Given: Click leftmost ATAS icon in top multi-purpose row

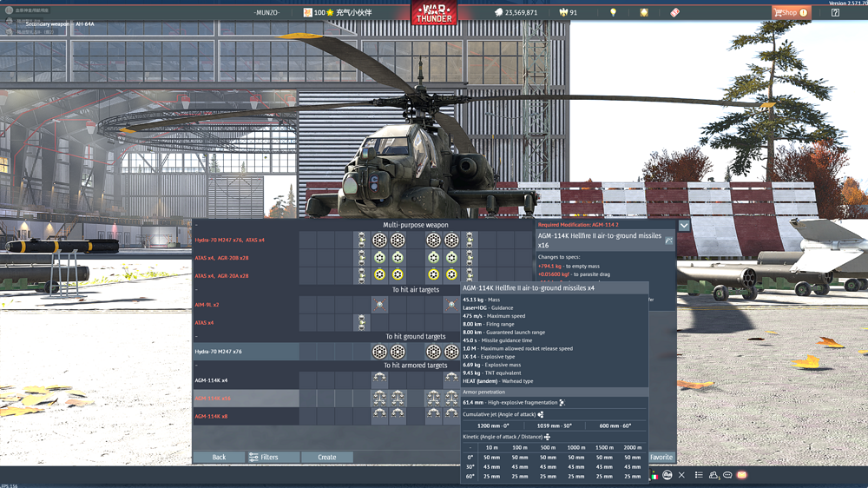Looking at the screenshot, I should point(361,240).
